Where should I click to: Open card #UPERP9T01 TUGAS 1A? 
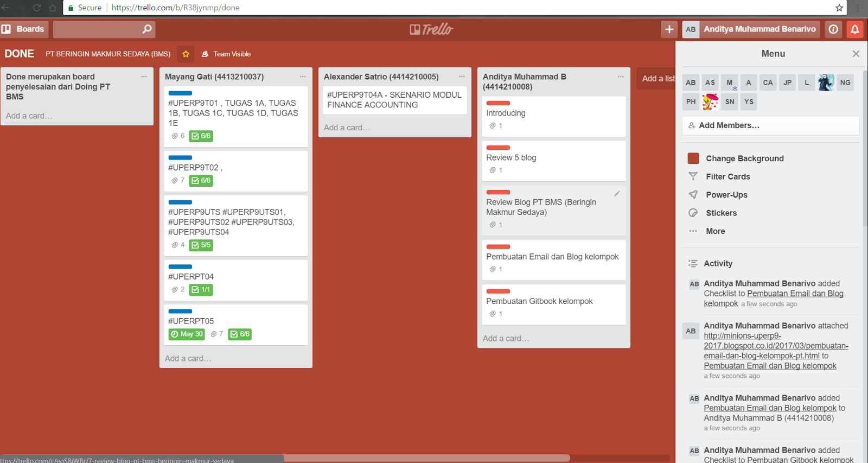pos(236,117)
